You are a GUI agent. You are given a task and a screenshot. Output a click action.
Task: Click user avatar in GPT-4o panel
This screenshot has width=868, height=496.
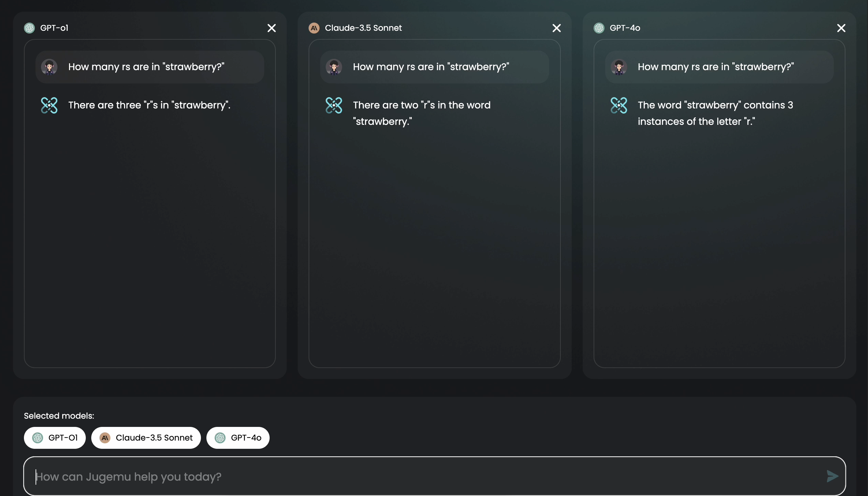coord(619,67)
